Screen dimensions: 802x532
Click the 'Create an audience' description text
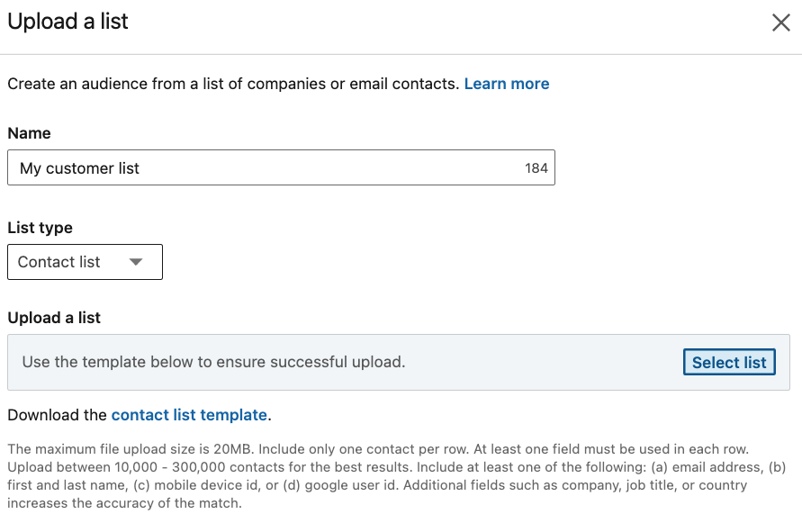pos(233,84)
